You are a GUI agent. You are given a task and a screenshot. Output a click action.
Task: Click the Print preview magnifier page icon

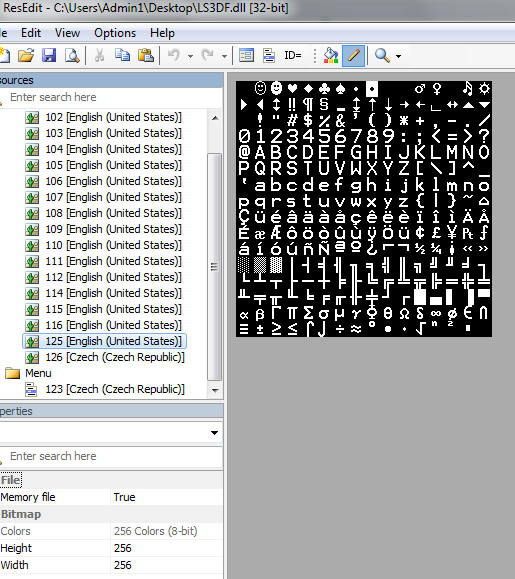[72, 56]
